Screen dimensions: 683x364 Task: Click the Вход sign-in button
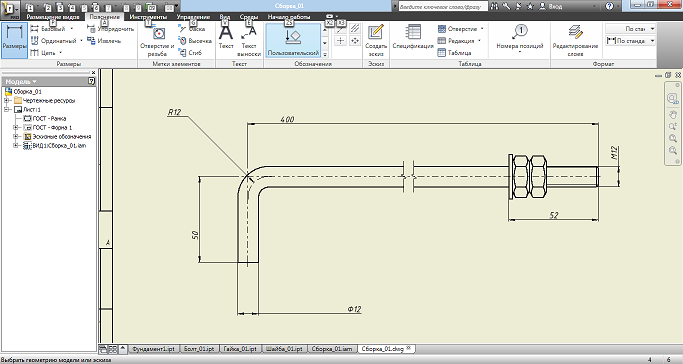pos(551,6)
